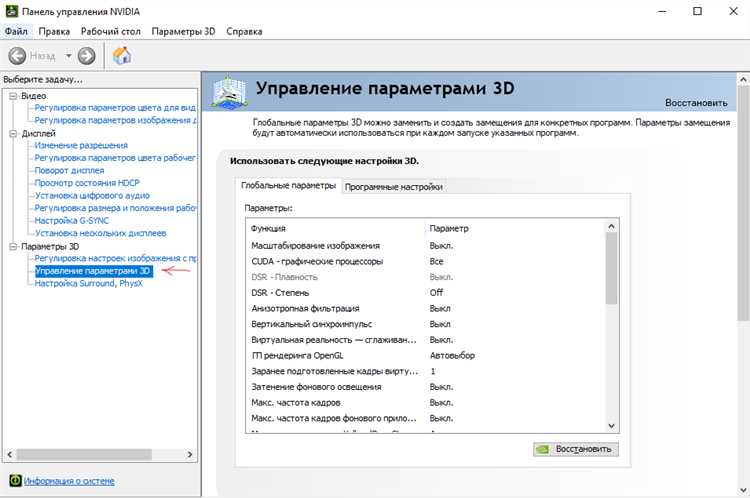The width and height of the screenshot is (750, 498).
Task: Open Настройка Surround, PhysX
Action: [x=88, y=283]
